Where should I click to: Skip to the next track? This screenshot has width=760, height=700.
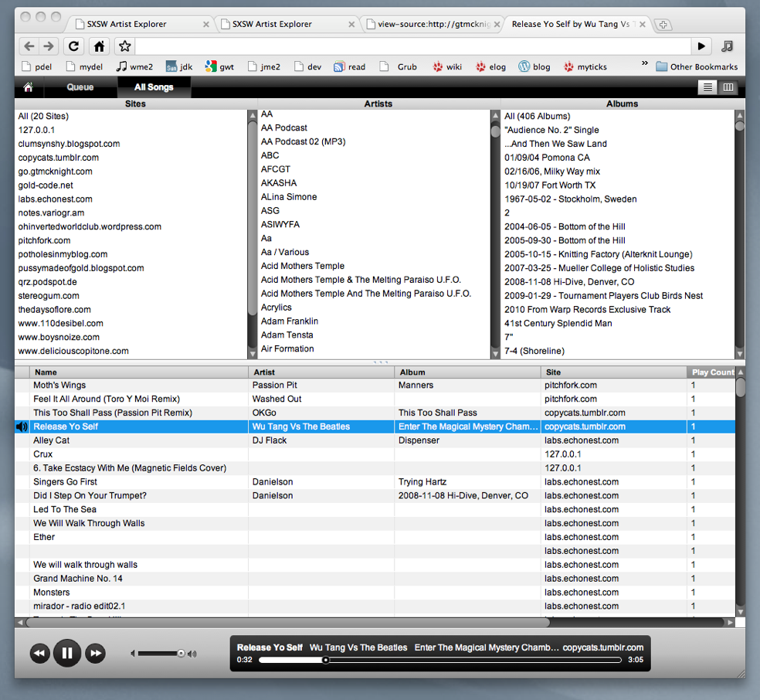(x=95, y=654)
